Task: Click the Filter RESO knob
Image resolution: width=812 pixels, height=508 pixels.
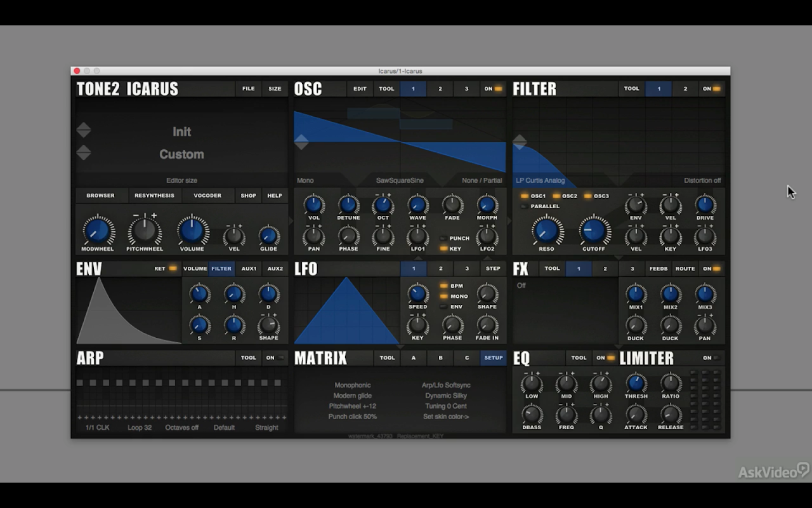Action: [x=547, y=231]
